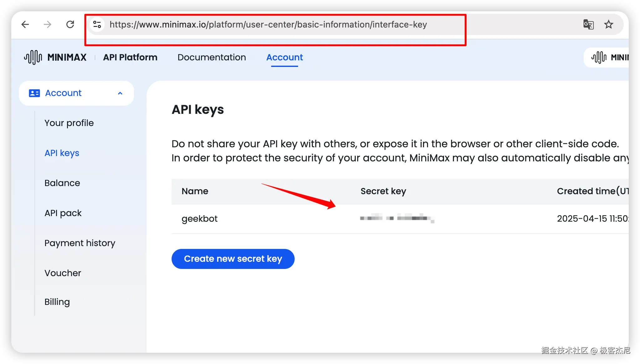Reload the page with refresh icon
Viewport: 640px width, 364px height.
(x=70, y=24)
